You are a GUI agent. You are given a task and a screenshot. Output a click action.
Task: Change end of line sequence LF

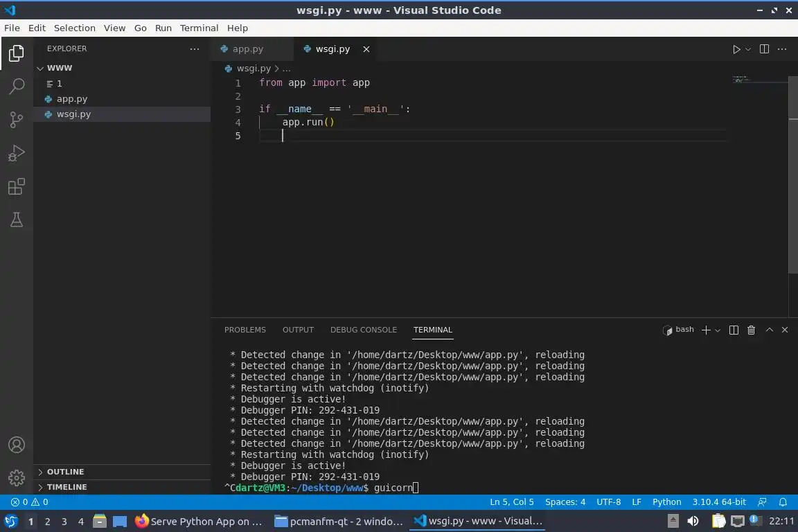(x=636, y=502)
